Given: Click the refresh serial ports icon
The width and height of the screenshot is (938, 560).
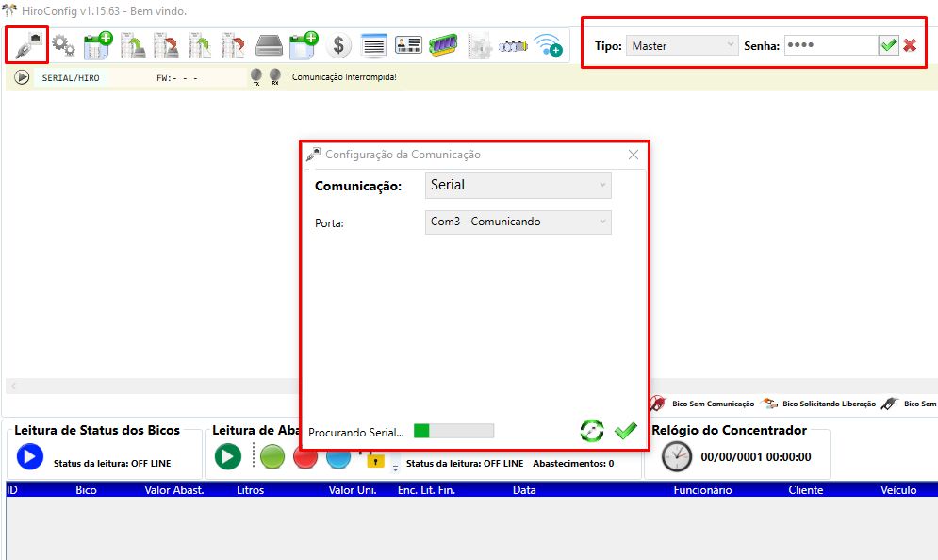Looking at the screenshot, I should (592, 431).
